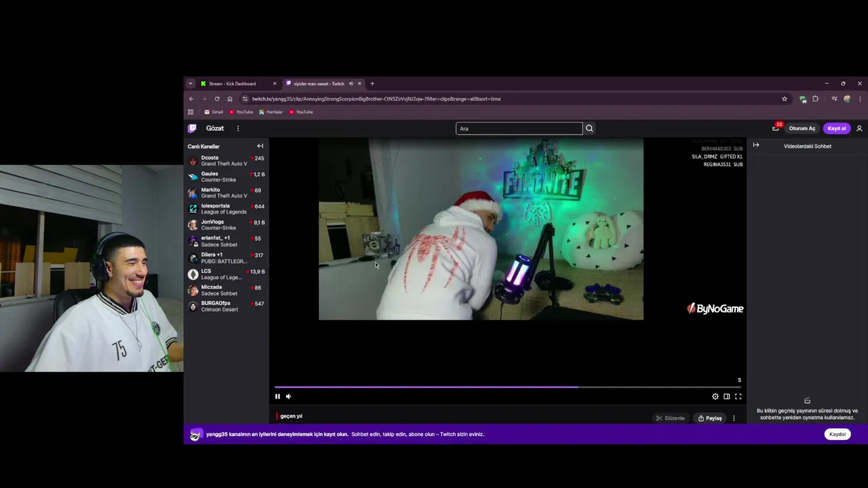The height and width of the screenshot is (488, 868).
Task: Open site info icon in address bar
Action: pyautogui.click(x=245, y=99)
